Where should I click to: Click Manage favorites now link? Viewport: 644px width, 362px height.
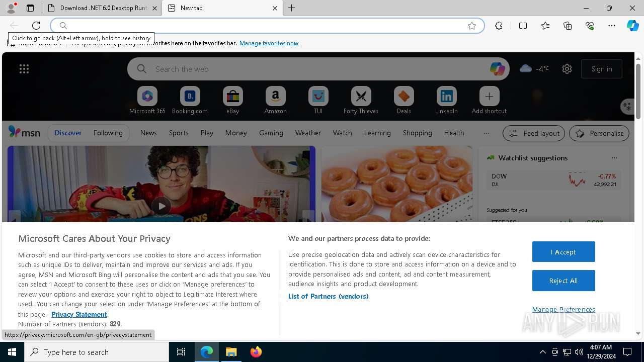click(x=269, y=43)
